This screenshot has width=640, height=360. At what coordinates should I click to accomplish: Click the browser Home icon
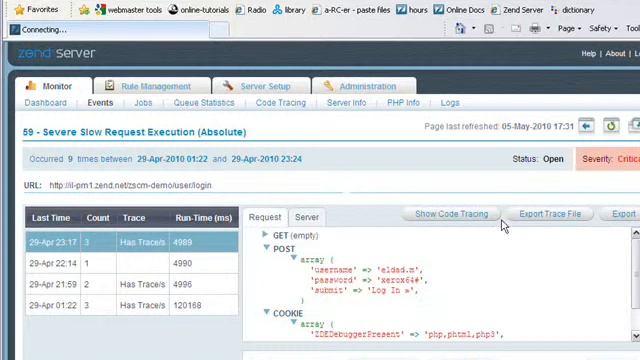click(x=460, y=28)
